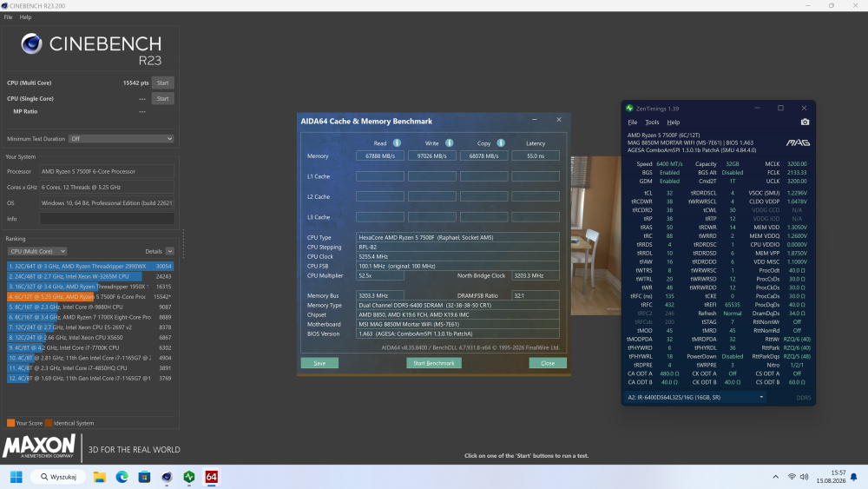
Task: Open Cinebench File menu
Action: tap(9, 17)
